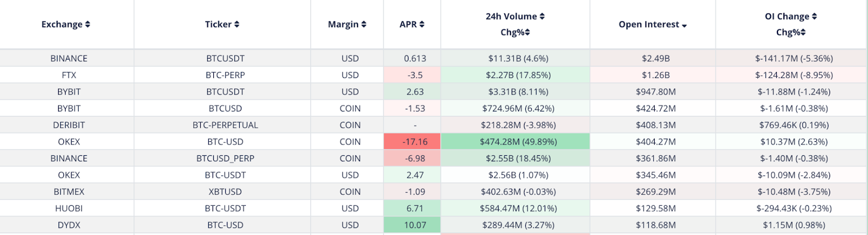Toggle Open Interest descending sort caret
The width and height of the screenshot is (868, 235).
click(x=684, y=25)
